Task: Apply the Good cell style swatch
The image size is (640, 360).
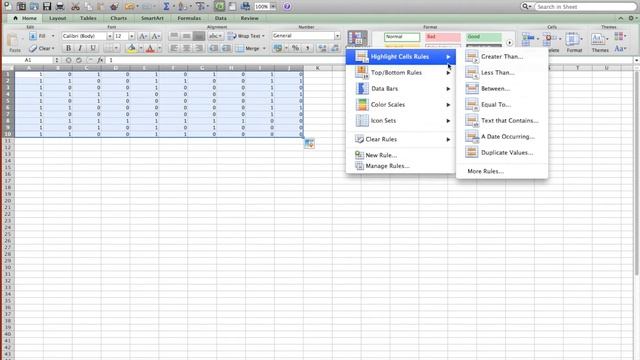Action: click(x=484, y=37)
